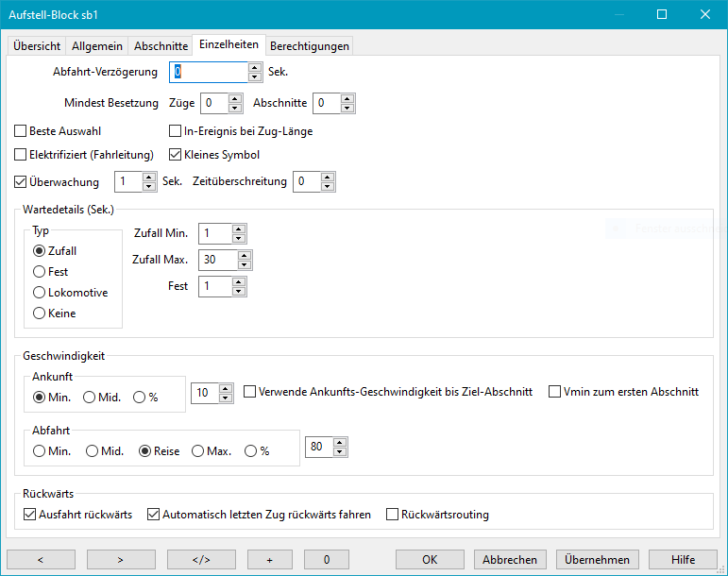Increase Abfahrt-Verzögerung with up arrow
Viewport: 728px width, 576px height.
point(255,67)
